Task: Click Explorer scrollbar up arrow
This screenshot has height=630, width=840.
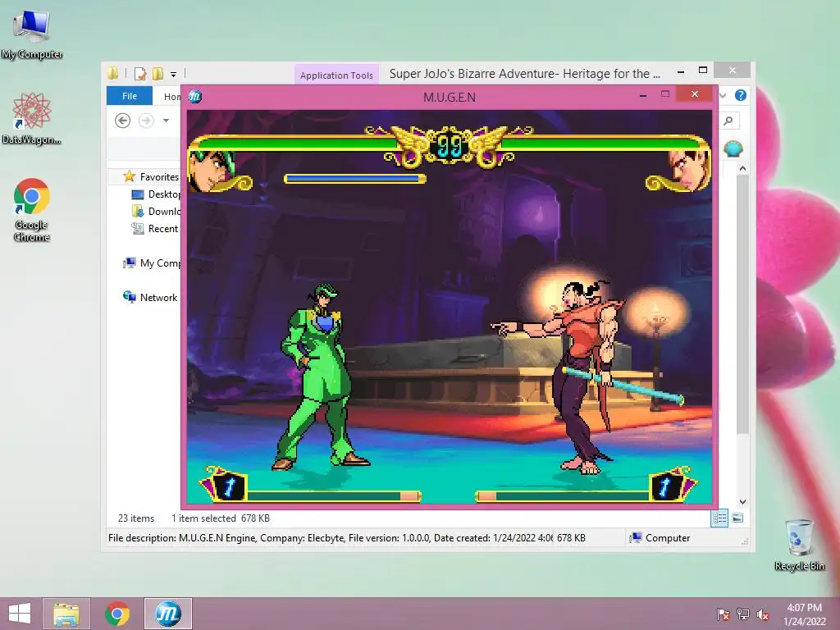Action: click(742, 168)
